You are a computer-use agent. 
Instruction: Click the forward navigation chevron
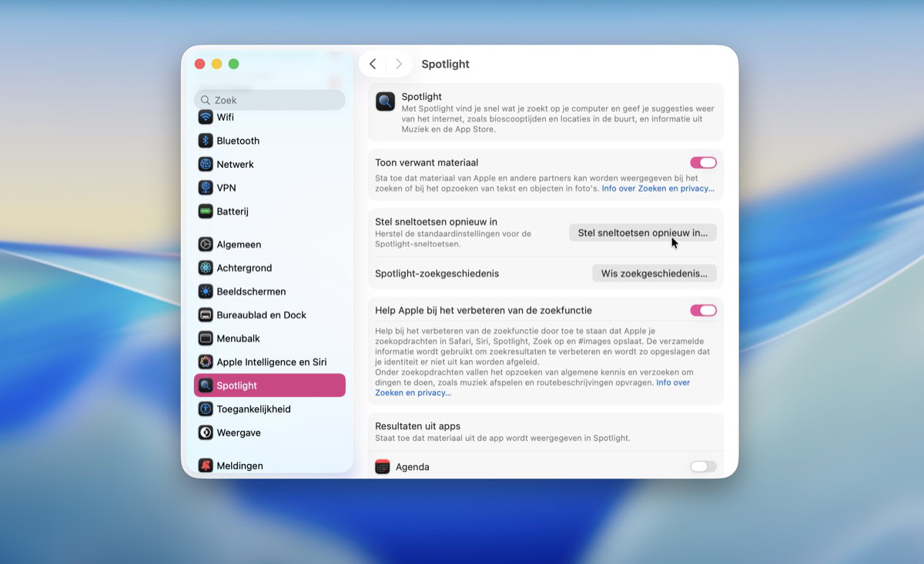pos(398,64)
